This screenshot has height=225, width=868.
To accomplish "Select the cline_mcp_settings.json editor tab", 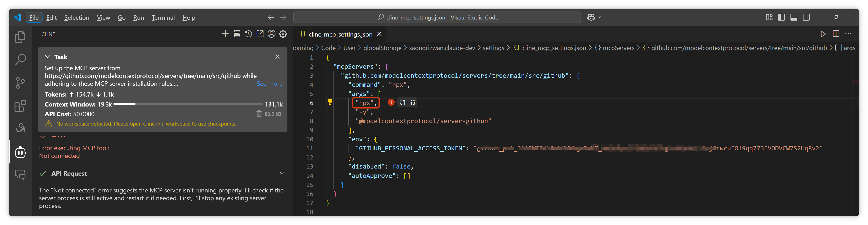I will 340,34.
